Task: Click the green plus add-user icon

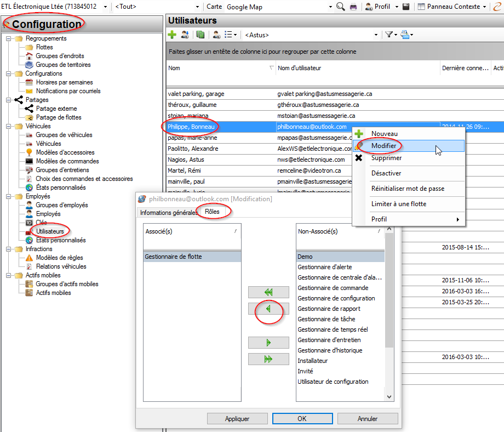Action: [x=172, y=35]
